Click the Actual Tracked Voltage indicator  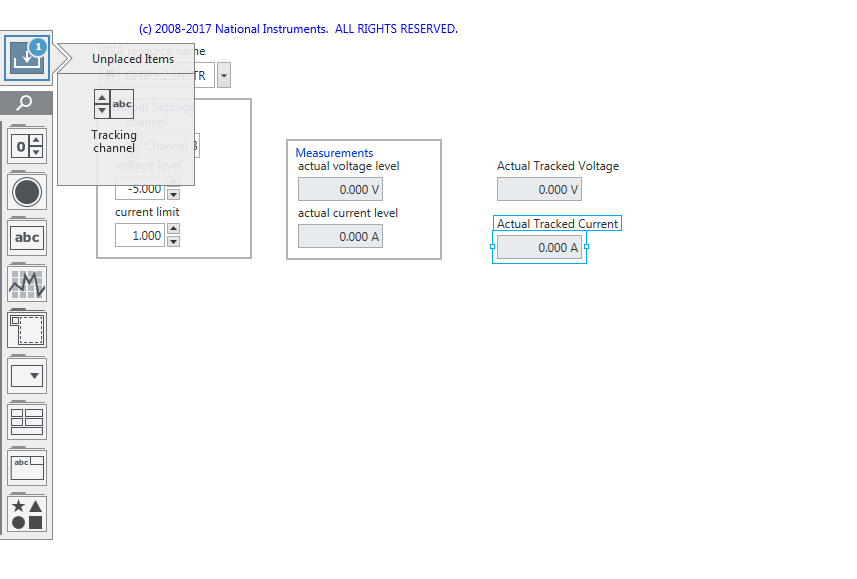(539, 189)
